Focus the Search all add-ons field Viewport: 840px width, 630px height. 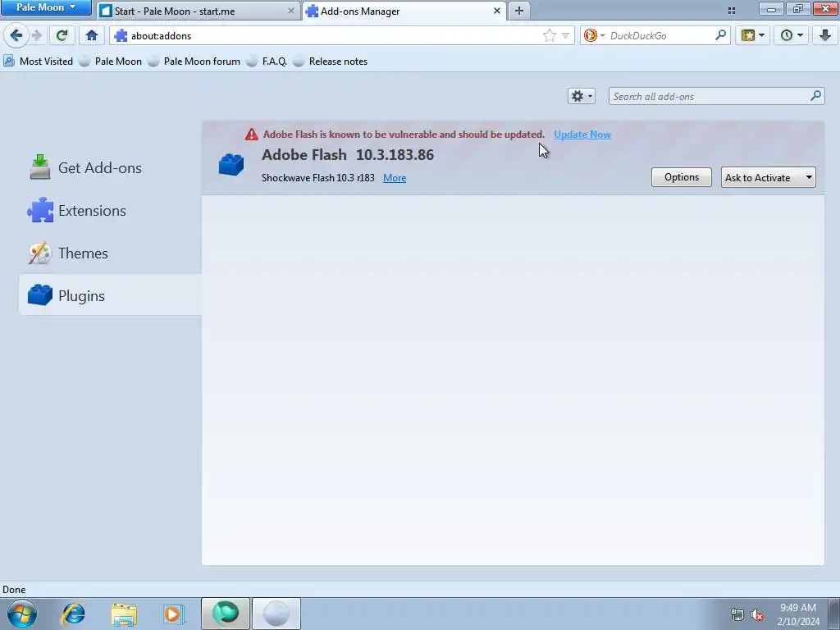click(x=716, y=97)
